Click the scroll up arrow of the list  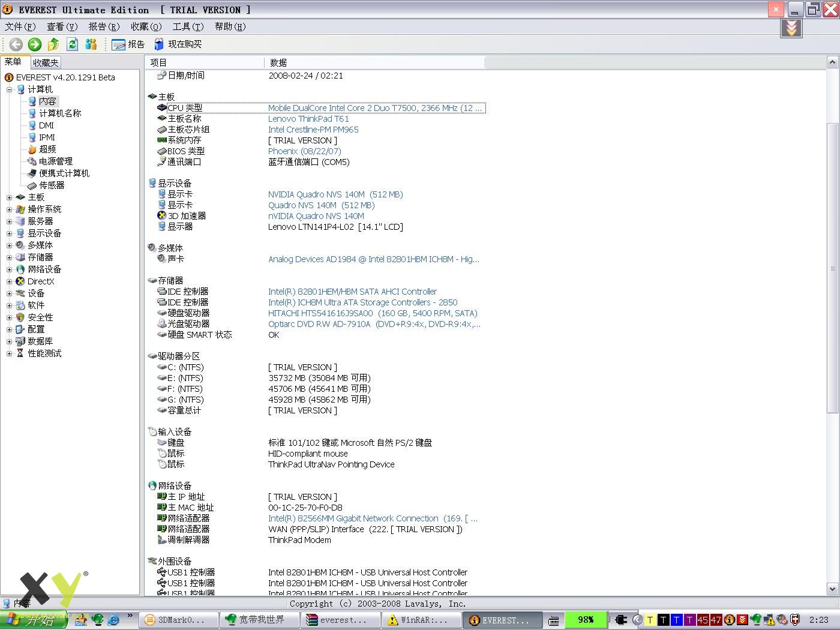[x=832, y=62]
